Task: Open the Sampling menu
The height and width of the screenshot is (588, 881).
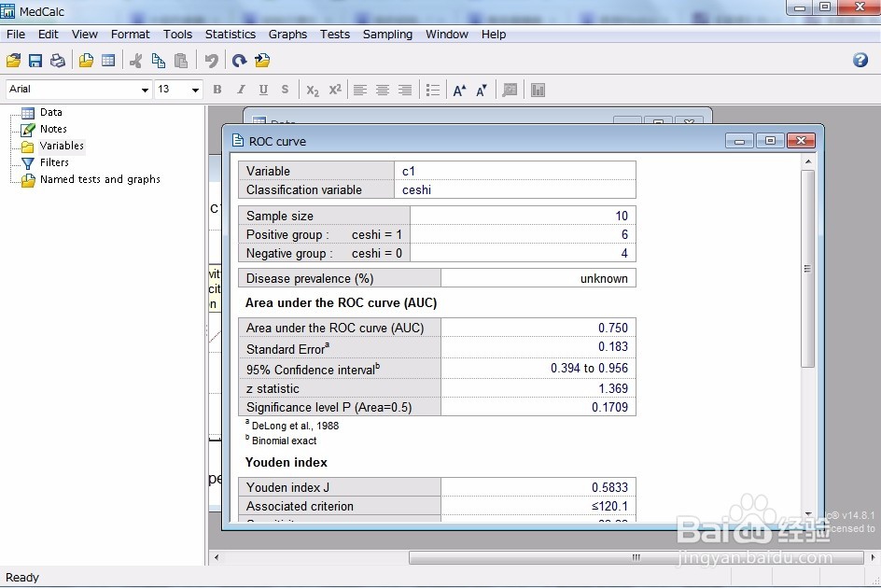Action: point(387,35)
